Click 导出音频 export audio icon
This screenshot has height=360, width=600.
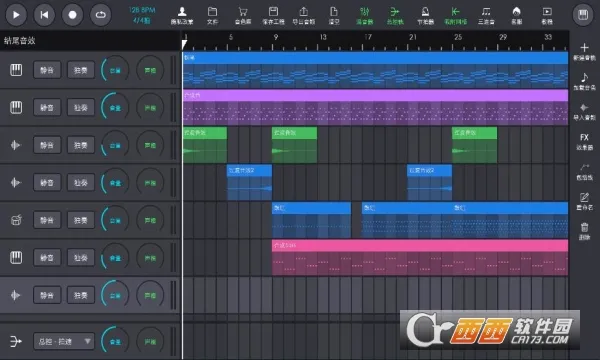click(303, 16)
